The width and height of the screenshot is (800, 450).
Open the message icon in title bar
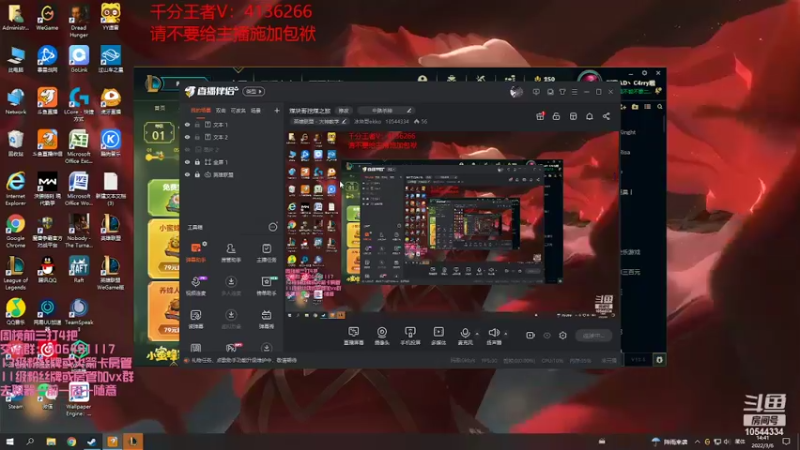click(536, 92)
